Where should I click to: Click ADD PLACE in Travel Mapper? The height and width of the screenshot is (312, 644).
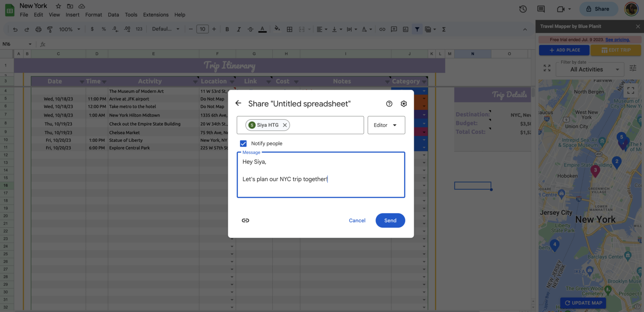pos(564,50)
